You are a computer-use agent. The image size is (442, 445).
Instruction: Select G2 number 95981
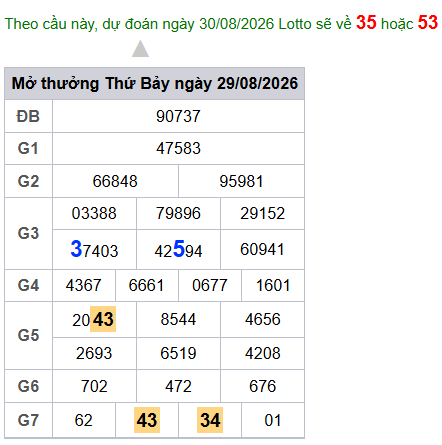(x=241, y=181)
